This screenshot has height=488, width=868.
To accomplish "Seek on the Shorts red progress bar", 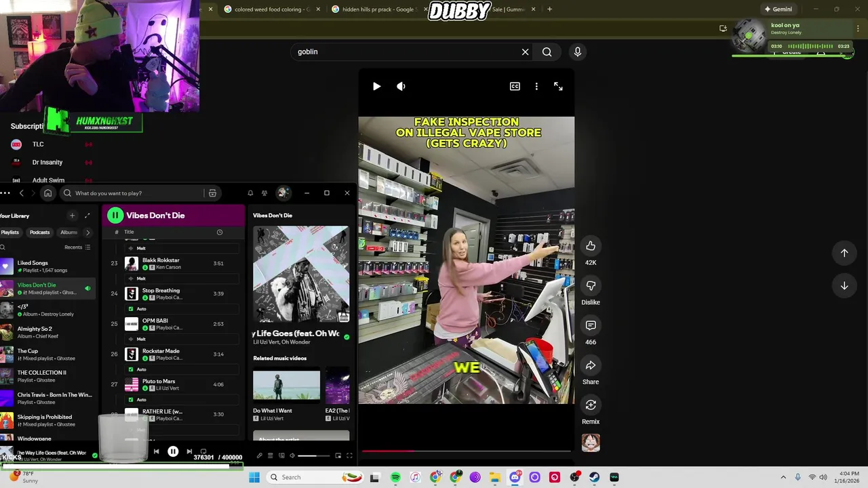I will 466,451.
